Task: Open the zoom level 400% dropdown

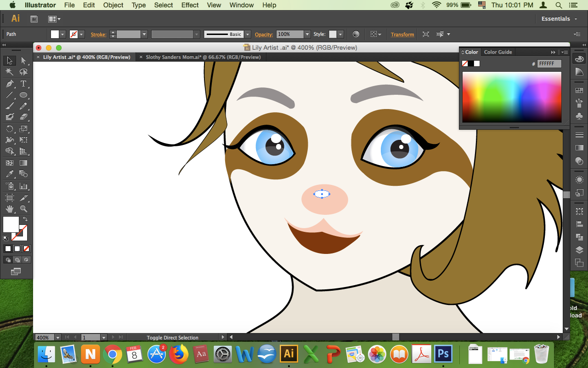Action: (x=58, y=338)
